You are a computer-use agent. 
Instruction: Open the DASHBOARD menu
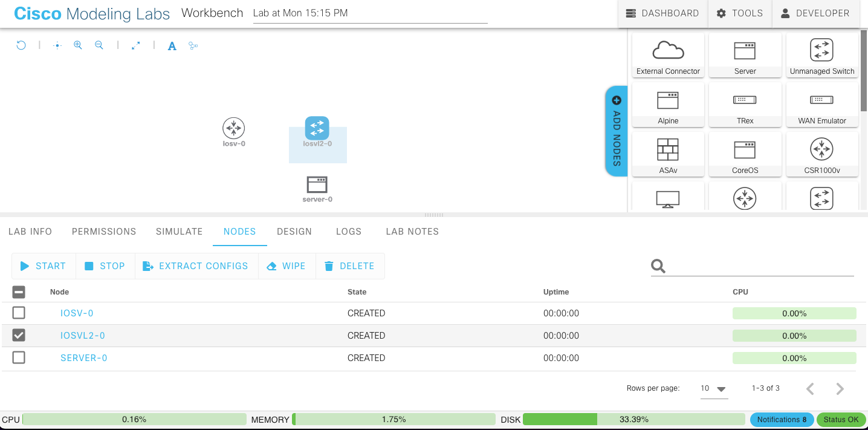[662, 13]
